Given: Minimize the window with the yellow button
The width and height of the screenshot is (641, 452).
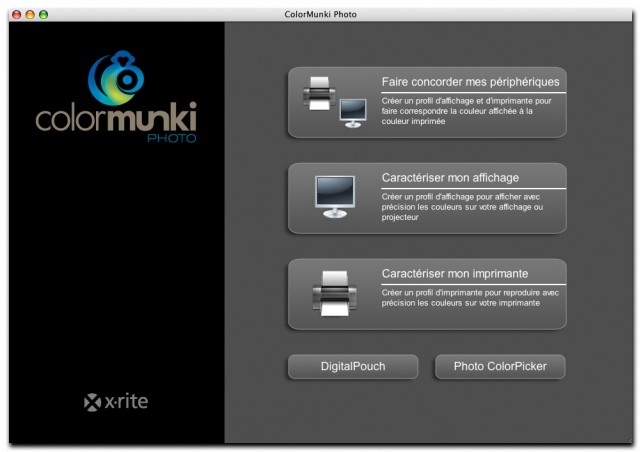Looking at the screenshot, I should point(30,15).
